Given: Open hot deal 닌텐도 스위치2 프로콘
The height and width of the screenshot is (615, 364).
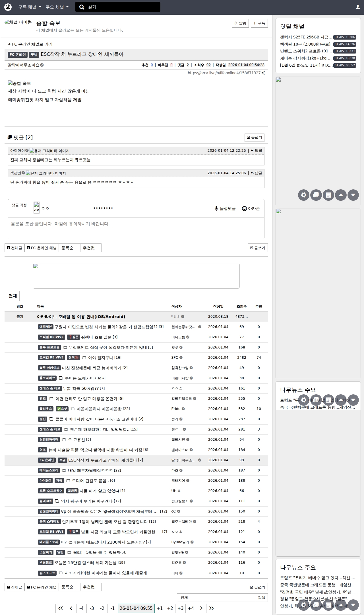Looking at the screenshot, I should coord(306,51).
